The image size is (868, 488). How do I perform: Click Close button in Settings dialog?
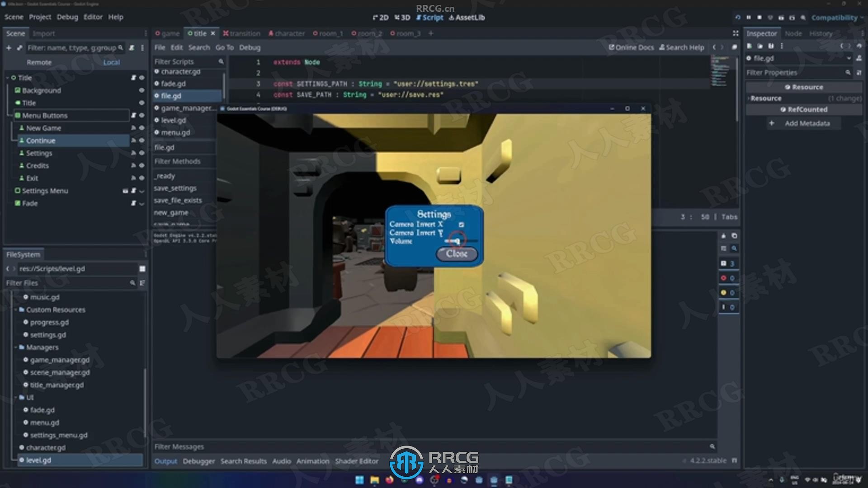tap(457, 254)
